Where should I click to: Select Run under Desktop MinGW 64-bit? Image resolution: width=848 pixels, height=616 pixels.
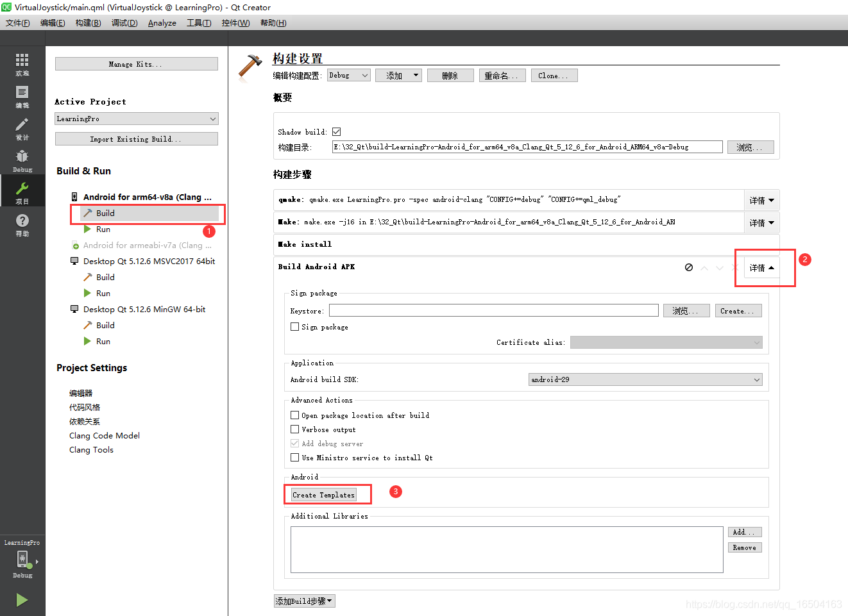103,341
